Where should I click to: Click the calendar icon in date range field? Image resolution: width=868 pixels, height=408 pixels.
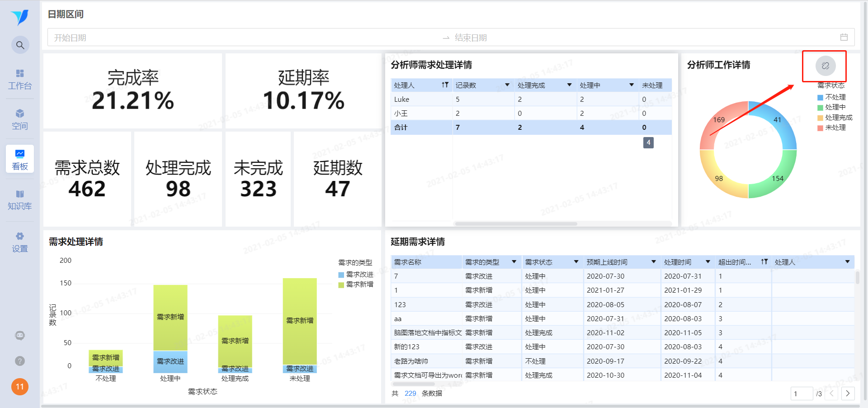(844, 37)
